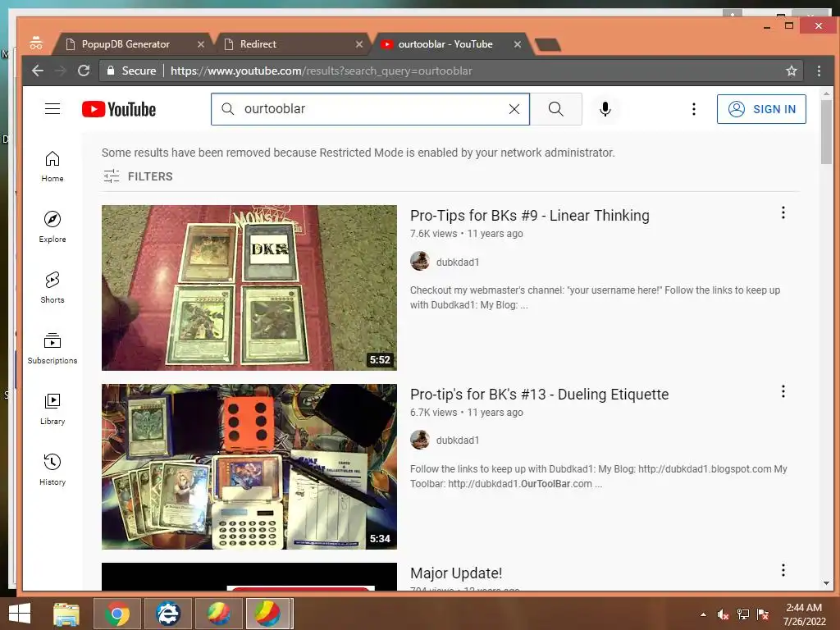Open thumbnail of Dueling Etiquette video
840x630 pixels.
pyautogui.click(x=249, y=467)
